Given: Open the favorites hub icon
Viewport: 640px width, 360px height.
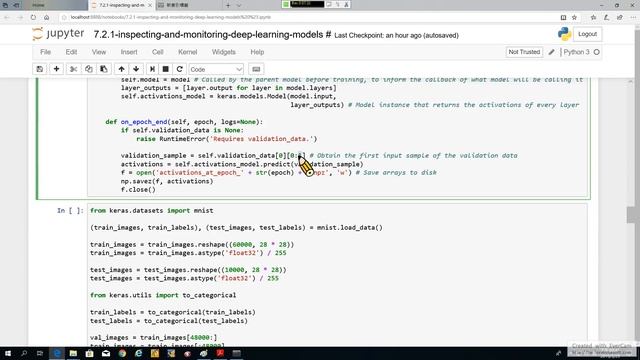Looking at the screenshot, I should tap(593, 17).
